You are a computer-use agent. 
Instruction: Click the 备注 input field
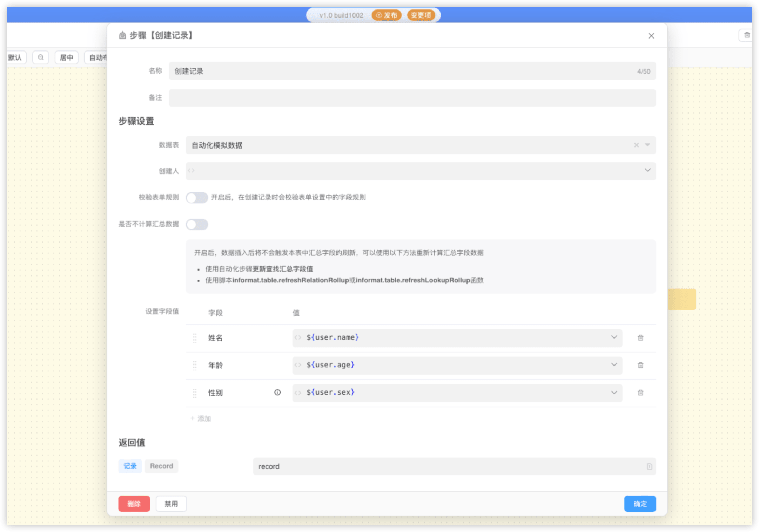pyautogui.click(x=412, y=98)
